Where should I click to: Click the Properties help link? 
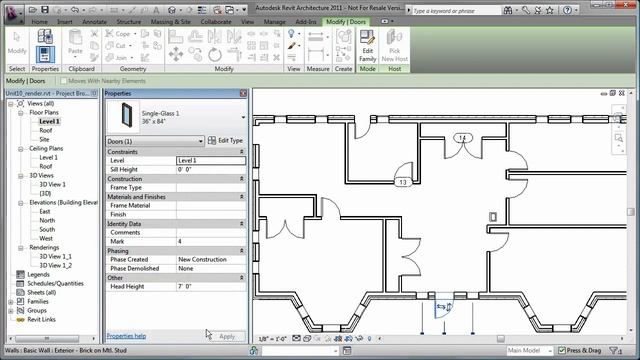[x=126, y=336]
